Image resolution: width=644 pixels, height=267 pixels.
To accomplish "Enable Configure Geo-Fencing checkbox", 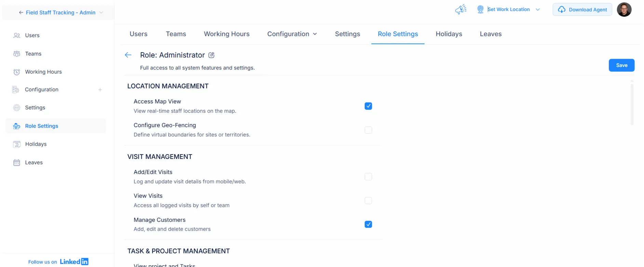I will tap(368, 130).
